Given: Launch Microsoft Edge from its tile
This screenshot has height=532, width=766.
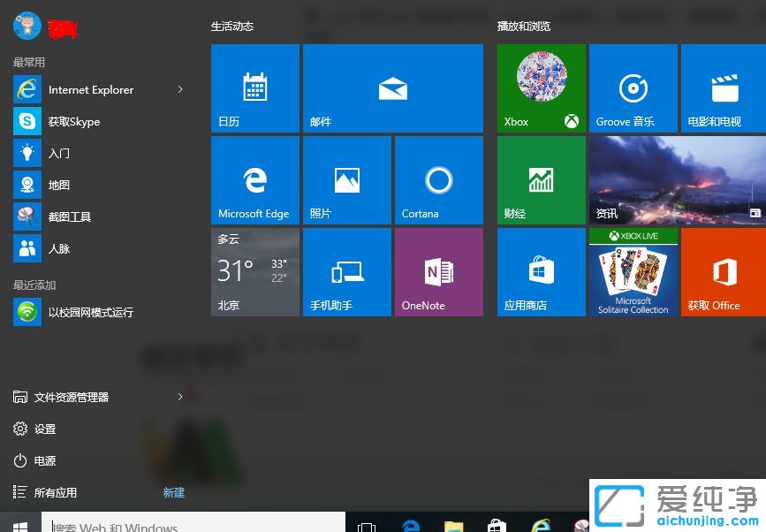Looking at the screenshot, I should pyautogui.click(x=254, y=179).
